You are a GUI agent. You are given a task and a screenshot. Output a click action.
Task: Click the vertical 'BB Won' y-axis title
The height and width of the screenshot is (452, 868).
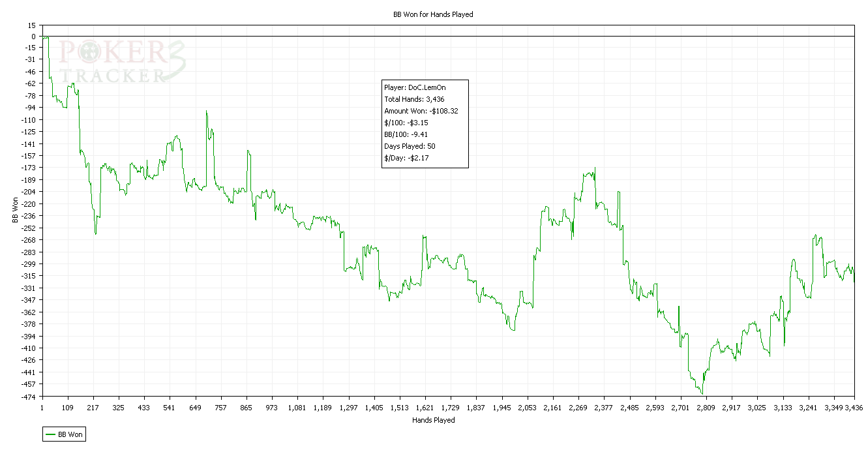point(14,209)
